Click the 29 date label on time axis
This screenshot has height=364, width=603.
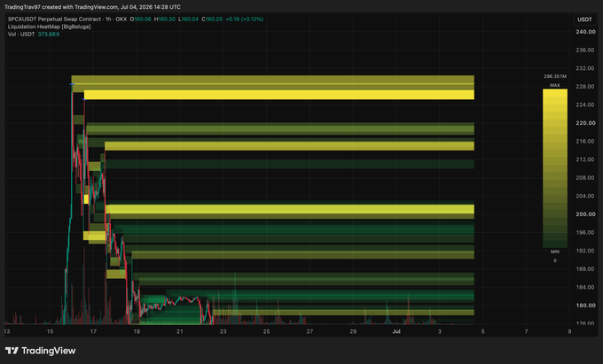[353, 331]
